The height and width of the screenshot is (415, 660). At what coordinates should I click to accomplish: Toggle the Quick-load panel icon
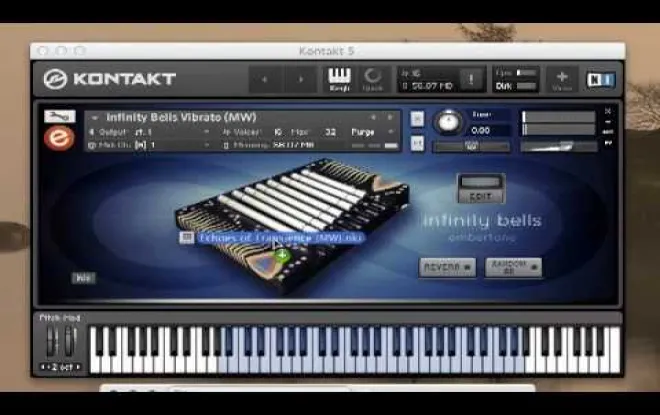pos(373,79)
